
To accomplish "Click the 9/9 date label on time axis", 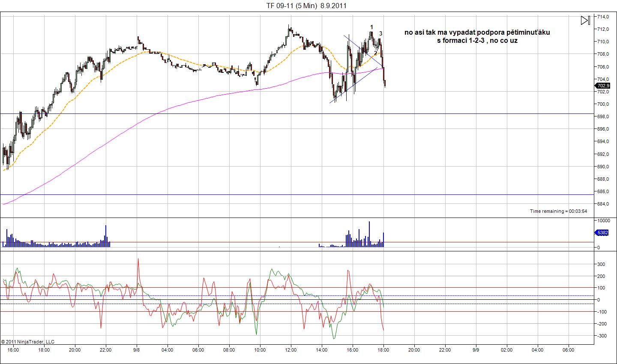I will (x=476, y=349).
